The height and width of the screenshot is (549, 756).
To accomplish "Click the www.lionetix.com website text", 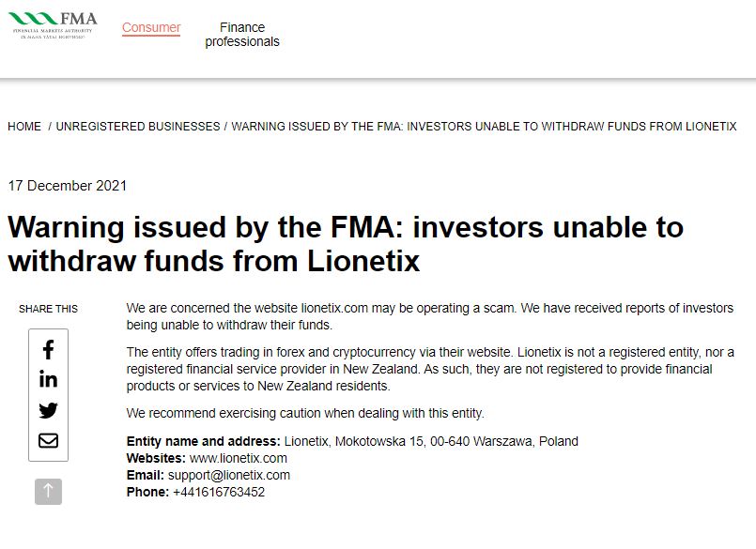I will [239, 458].
